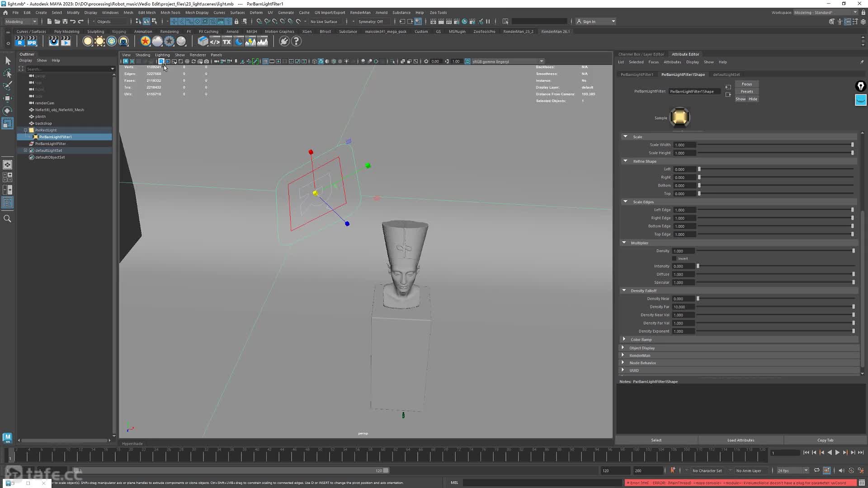Click the Select button at bottom
Viewport: 868px width, 488px height.
pos(656,440)
